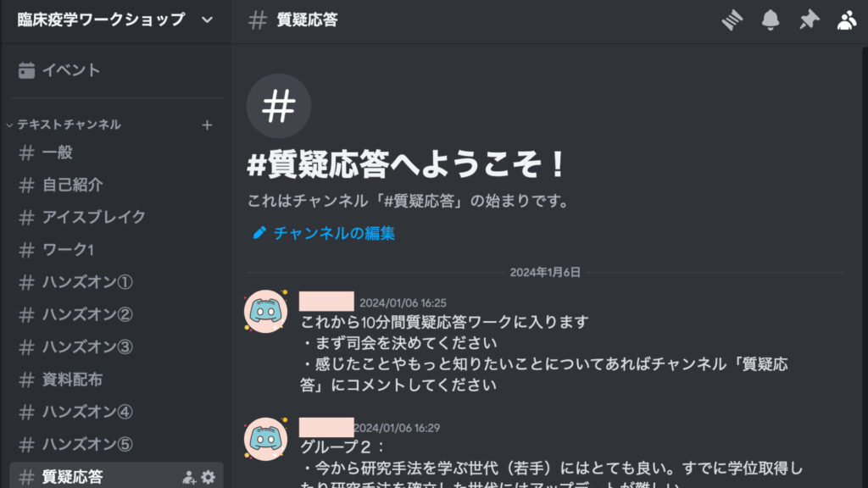Screen dimensions: 868x488
Task: Open the ハンズオン① channel
Action: pos(116,282)
